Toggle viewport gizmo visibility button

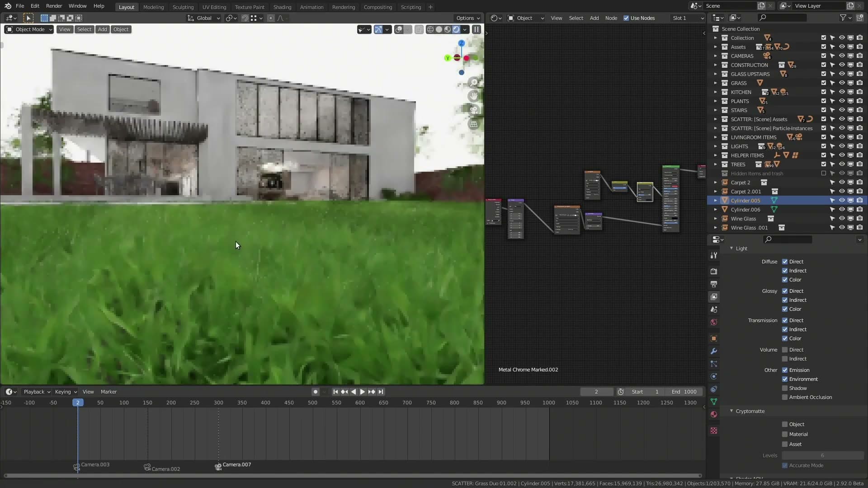click(x=378, y=29)
